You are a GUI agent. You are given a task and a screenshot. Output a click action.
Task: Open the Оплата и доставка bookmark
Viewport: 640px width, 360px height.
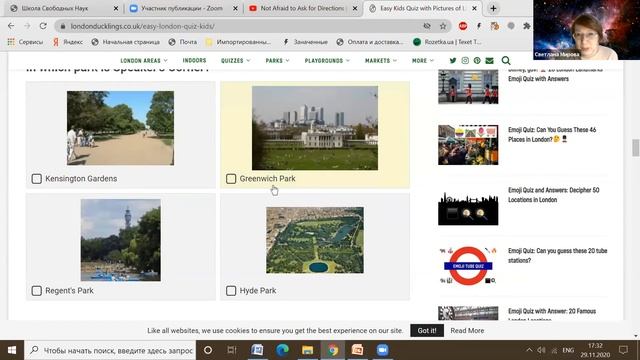(x=370, y=42)
